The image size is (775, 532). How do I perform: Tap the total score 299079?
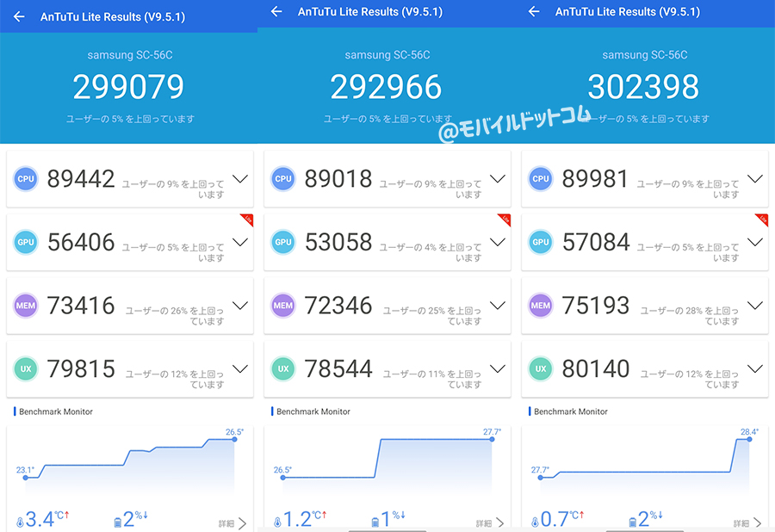[x=128, y=87]
